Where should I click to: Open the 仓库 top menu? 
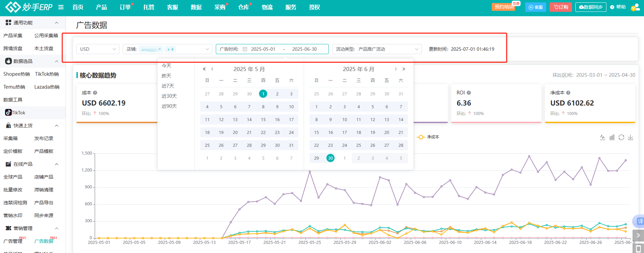tap(244, 7)
